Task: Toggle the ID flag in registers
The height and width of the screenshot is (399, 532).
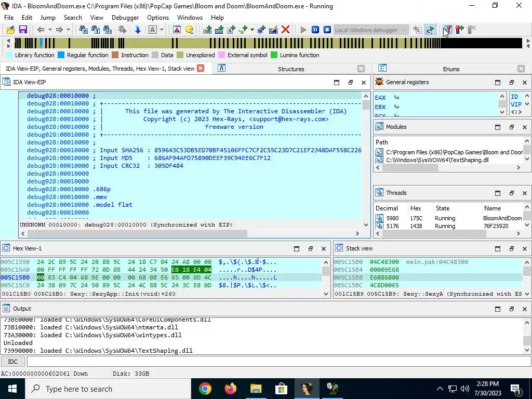Action: [x=514, y=97]
